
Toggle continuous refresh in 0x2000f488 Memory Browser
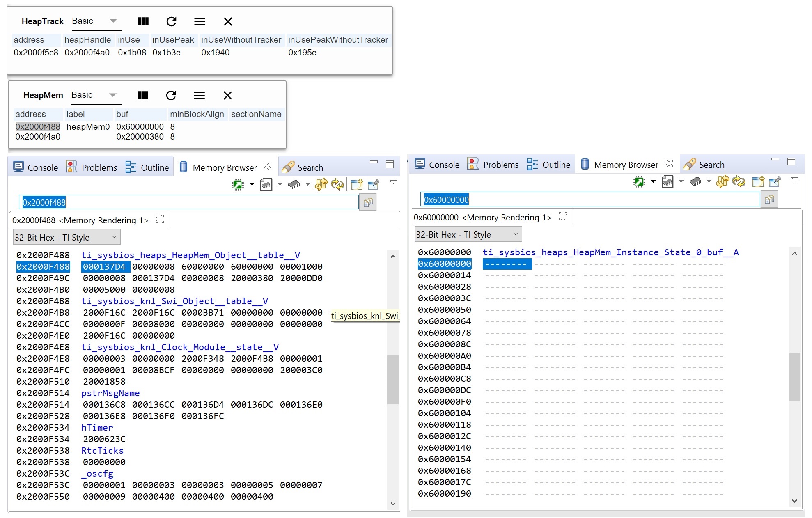pos(337,185)
